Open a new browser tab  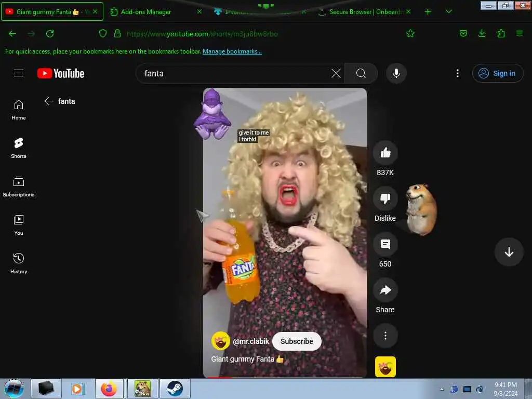click(x=428, y=12)
